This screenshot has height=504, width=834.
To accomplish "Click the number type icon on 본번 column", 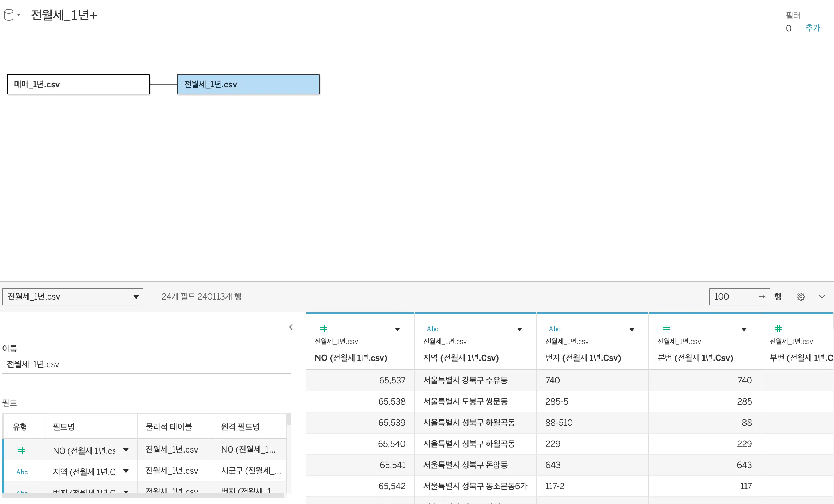I will 666,329.
